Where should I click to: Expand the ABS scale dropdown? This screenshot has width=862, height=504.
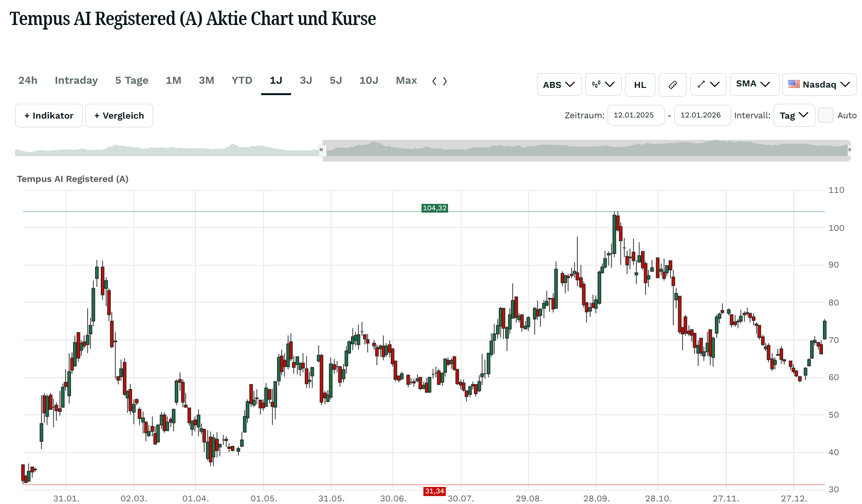tap(559, 85)
